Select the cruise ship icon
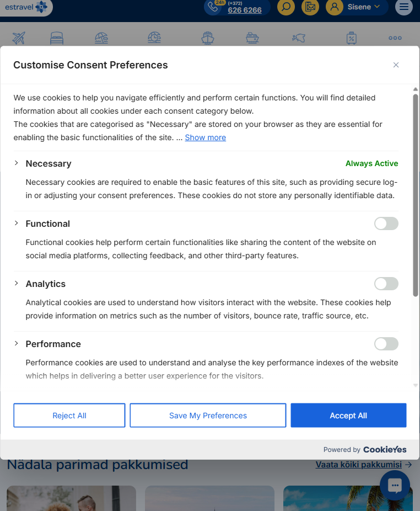This screenshot has width=420, height=511. (208, 38)
